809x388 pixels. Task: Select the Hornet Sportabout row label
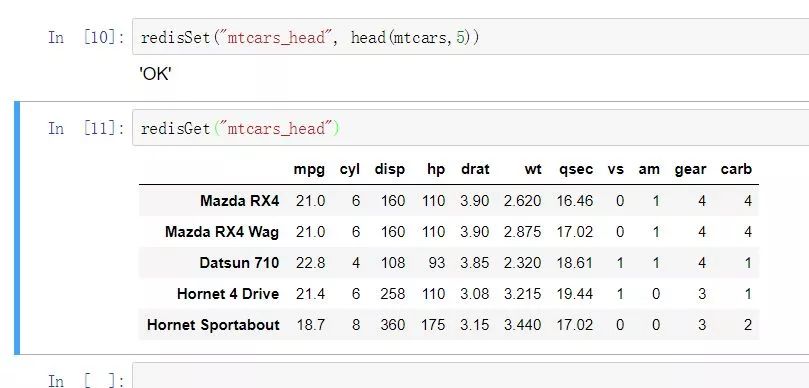[213, 325]
